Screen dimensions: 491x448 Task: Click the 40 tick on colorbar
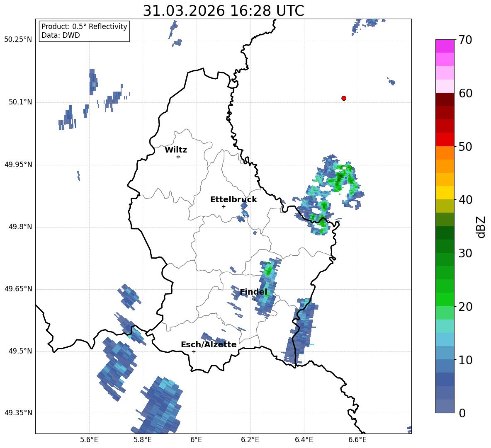(x=465, y=200)
